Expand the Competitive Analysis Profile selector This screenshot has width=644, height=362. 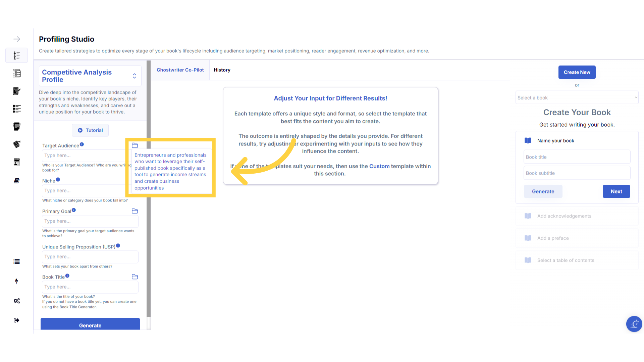pyautogui.click(x=135, y=76)
